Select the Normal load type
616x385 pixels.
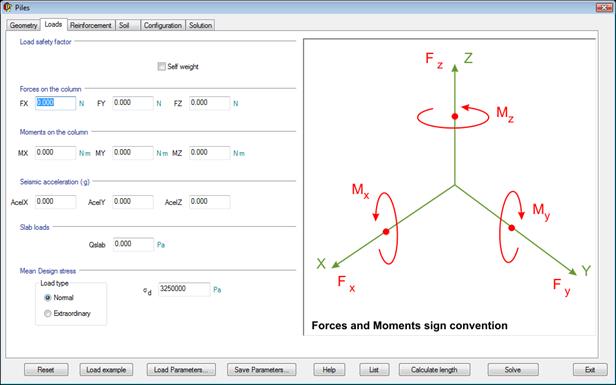click(48, 298)
